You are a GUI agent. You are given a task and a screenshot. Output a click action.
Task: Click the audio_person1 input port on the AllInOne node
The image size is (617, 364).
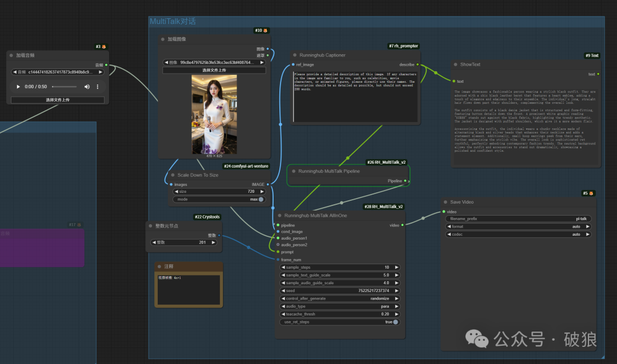point(278,238)
